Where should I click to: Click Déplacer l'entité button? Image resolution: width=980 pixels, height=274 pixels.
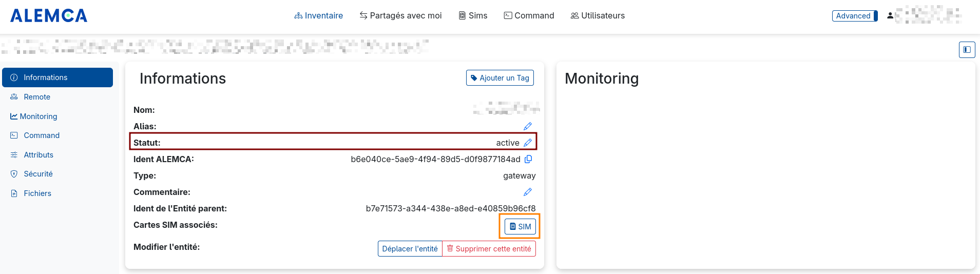tap(410, 249)
